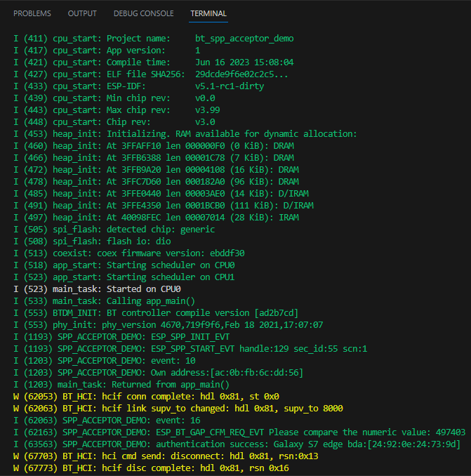This screenshot has height=476, width=471.
Task: Click the coex firmware version ebddf30 line
Action: 129,253
